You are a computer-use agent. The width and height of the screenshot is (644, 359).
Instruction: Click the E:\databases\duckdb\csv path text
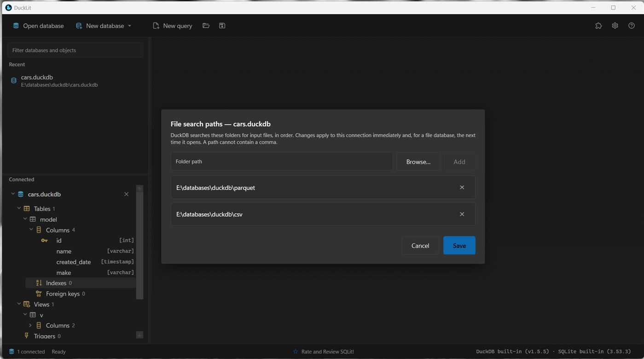[209, 214]
